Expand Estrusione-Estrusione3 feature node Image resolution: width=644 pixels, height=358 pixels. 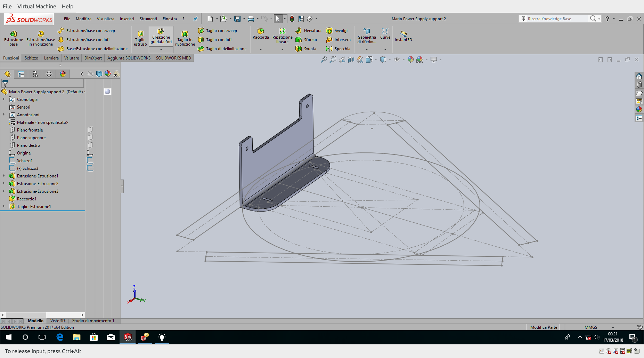tap(4, 191)
